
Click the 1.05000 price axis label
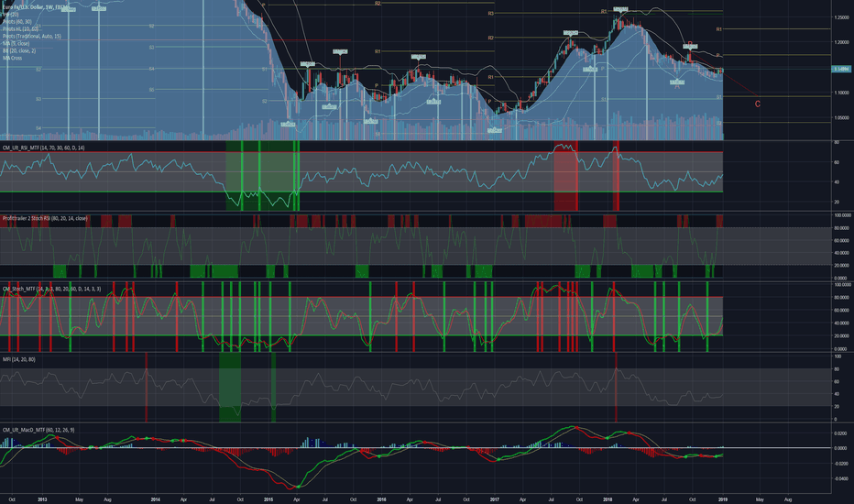[x=842, y=117]
